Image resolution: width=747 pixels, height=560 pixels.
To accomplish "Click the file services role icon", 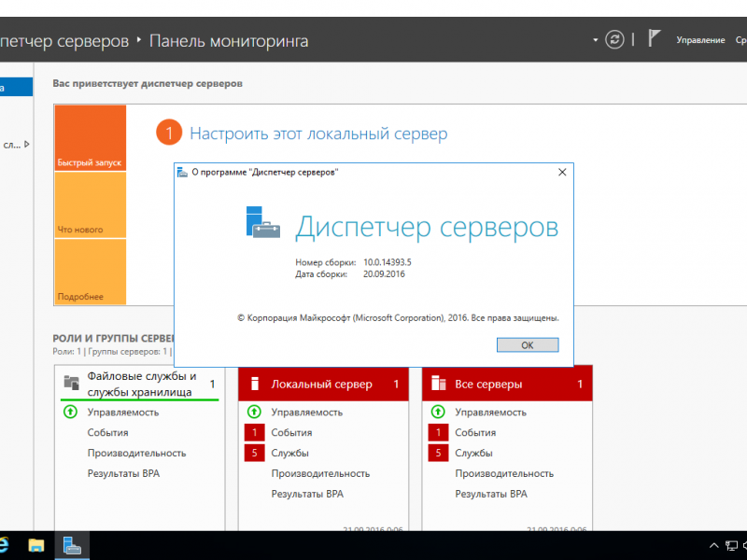I will (x=72, y=382).
